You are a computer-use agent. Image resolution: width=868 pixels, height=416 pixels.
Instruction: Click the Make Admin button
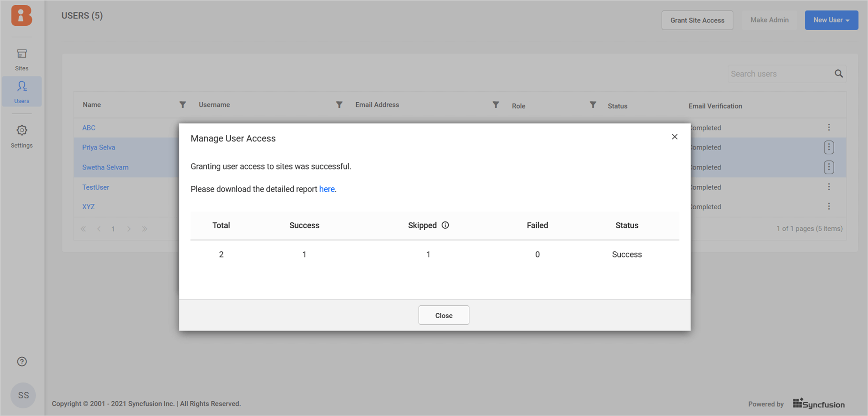[x=769, y=20]
